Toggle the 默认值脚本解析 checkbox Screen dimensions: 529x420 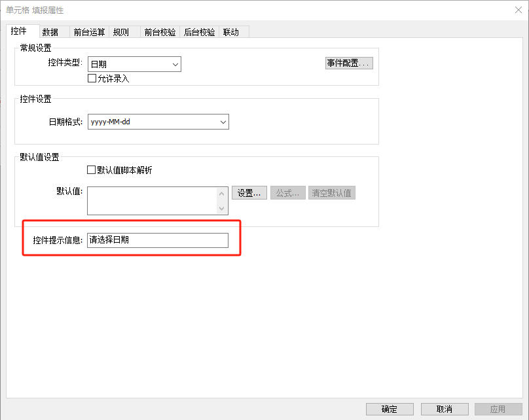point(92,170)
